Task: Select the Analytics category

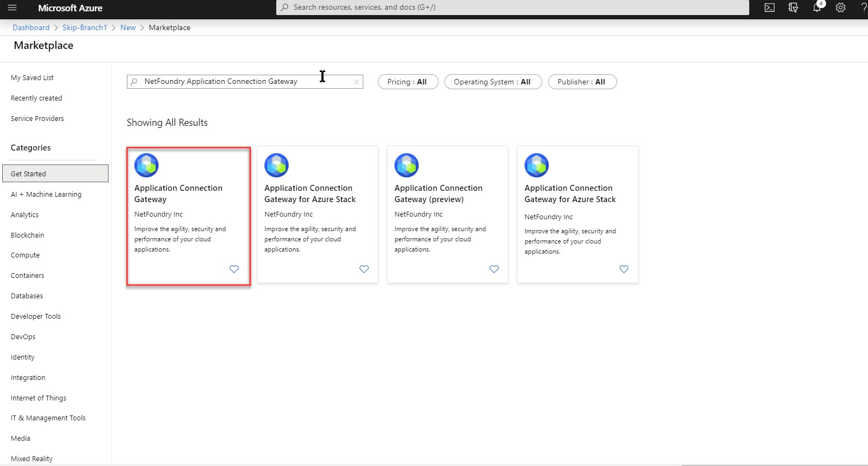Action: [x=25, y=215]
